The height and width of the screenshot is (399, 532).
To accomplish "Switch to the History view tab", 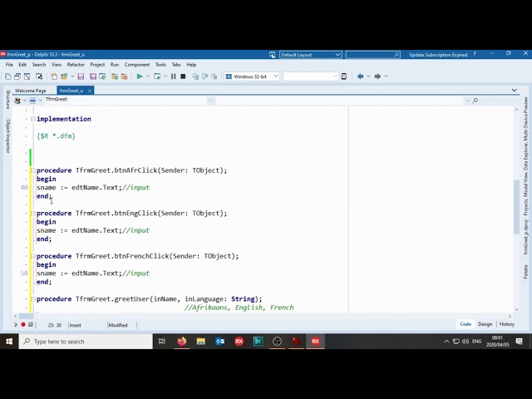I will pyautogui.click(x=506, y=324).
